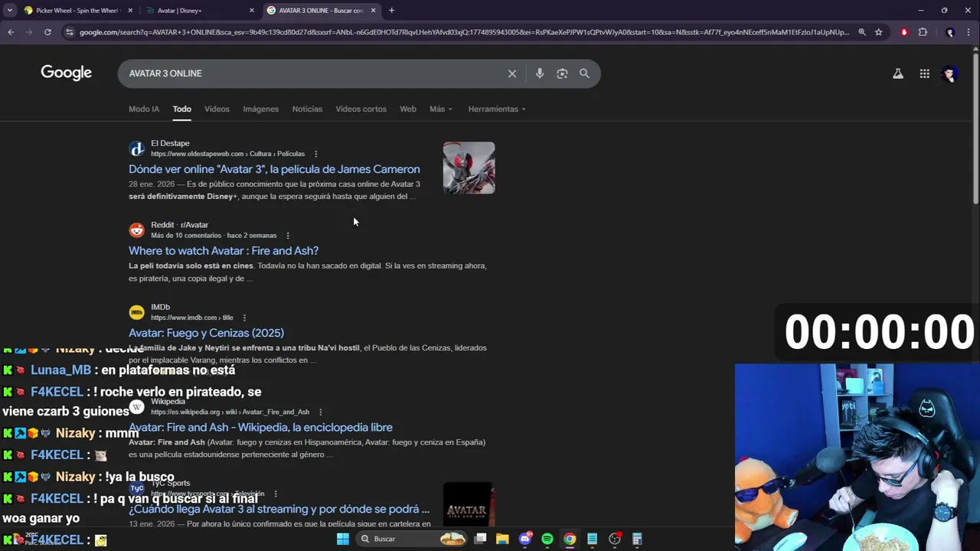Clear the Google search box text
The width and height of the screenshot is (980, 551).
(512, 73)
